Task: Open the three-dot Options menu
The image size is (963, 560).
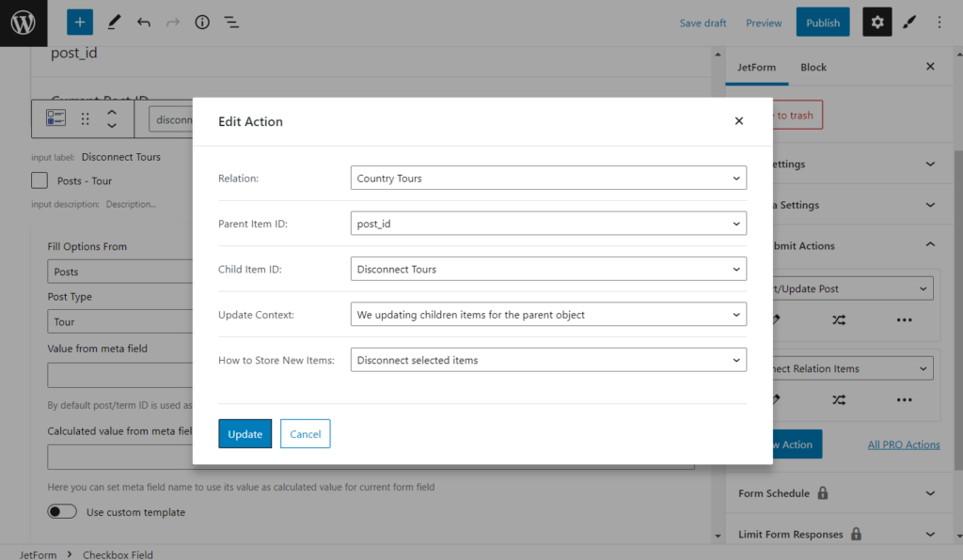Action: pos(939,23)
